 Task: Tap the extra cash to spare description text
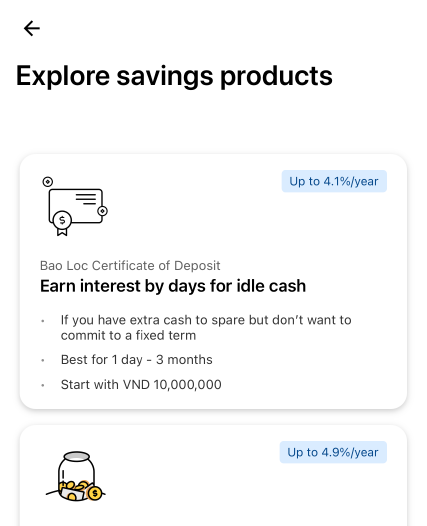click(206, 327)
